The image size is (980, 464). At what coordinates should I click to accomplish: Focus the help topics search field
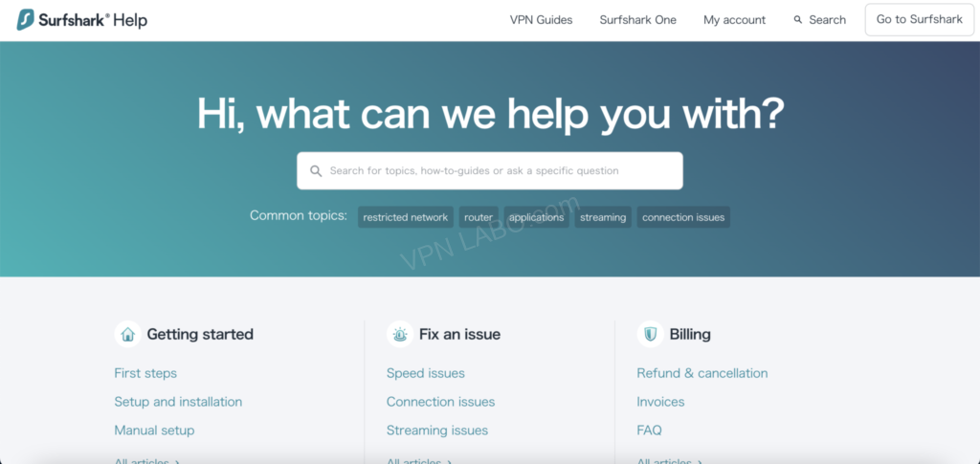click(498, 171)
